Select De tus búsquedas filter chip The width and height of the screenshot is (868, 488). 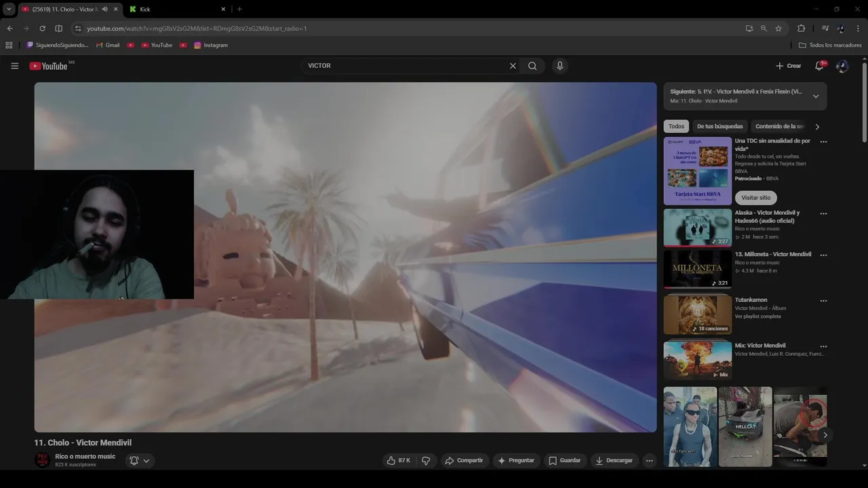tap(719, 126)
